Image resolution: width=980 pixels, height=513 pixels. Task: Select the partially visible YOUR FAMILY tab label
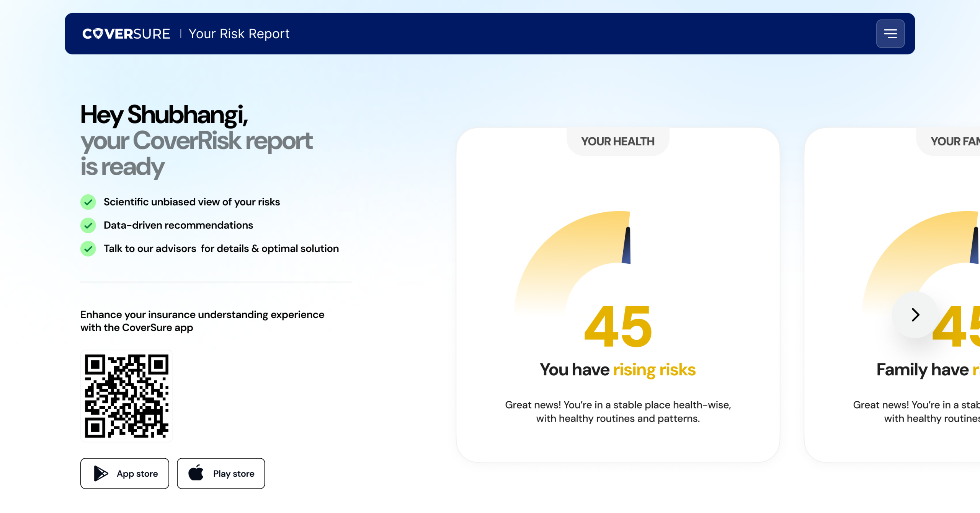click(955, 142)
